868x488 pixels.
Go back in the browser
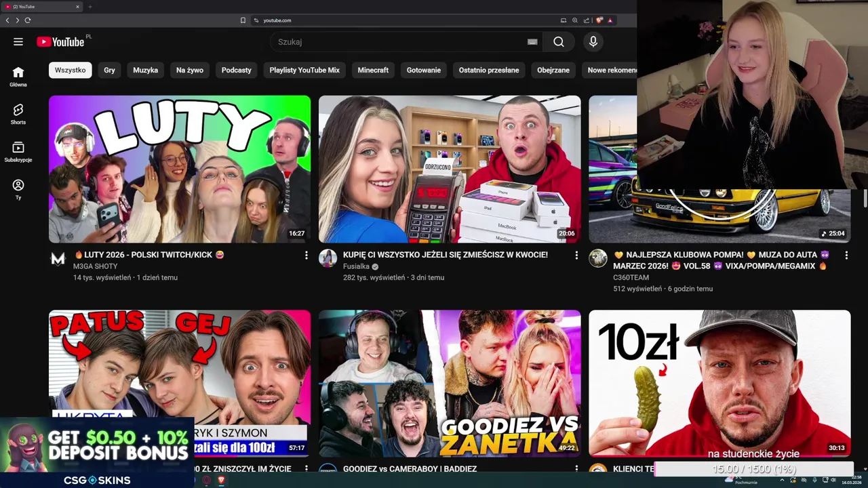coord(7,20)
